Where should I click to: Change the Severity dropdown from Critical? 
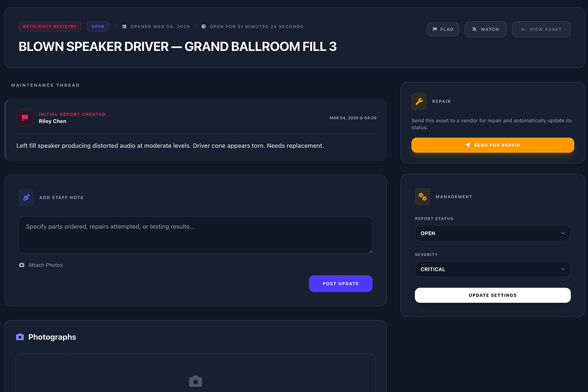pos(492,269)
